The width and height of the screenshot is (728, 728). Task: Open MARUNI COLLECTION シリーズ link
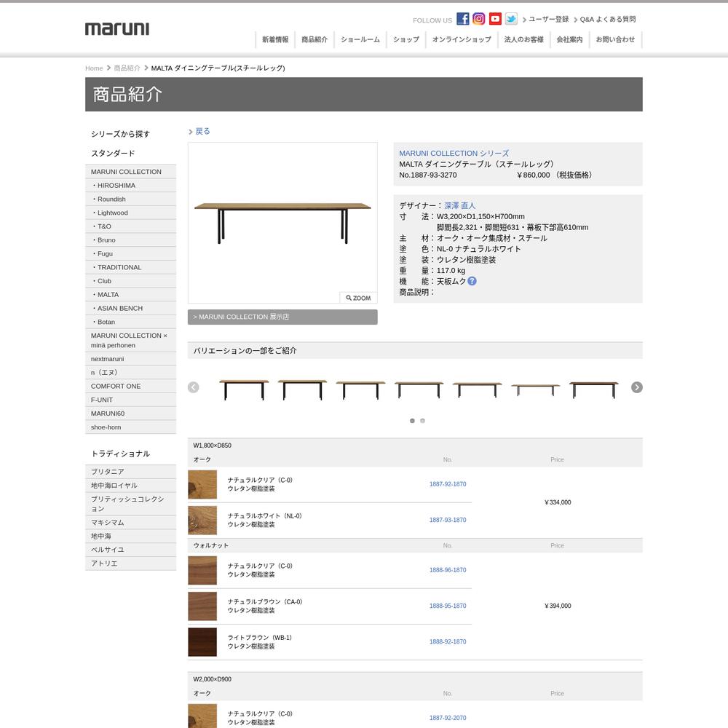pos(454,153)
